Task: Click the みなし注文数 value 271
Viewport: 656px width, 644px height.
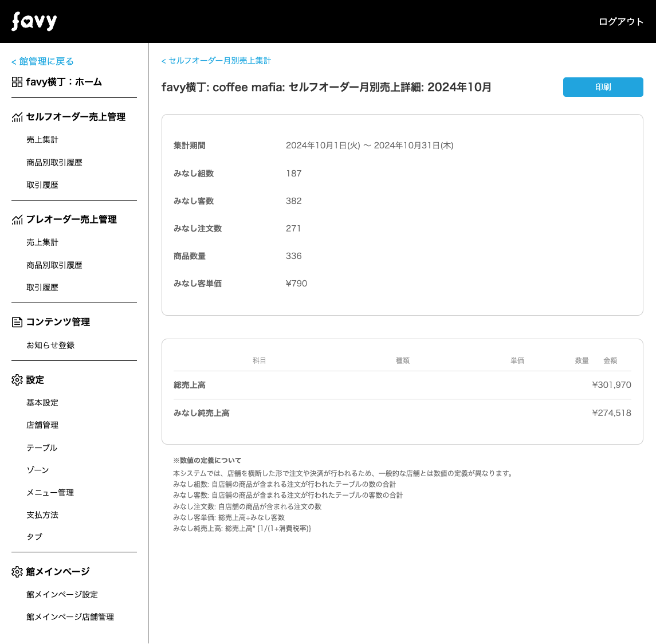Action: coord(293,229)
